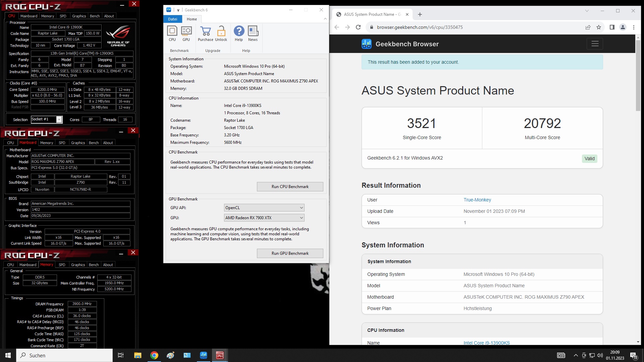Click Run CPU Benchmark button

(290, 187)
